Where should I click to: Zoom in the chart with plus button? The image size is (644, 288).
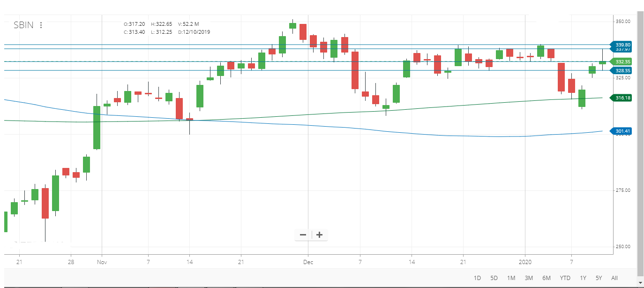(x=320, y=235)
